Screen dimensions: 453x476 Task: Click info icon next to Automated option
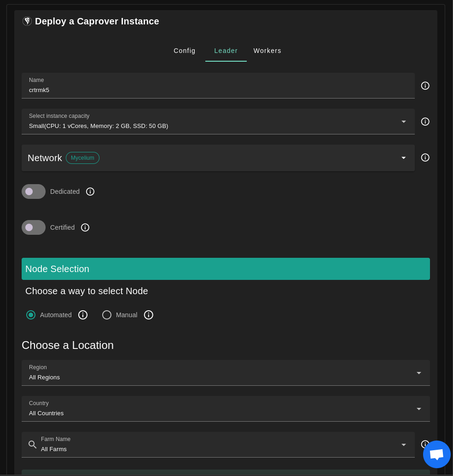(83, 315)
